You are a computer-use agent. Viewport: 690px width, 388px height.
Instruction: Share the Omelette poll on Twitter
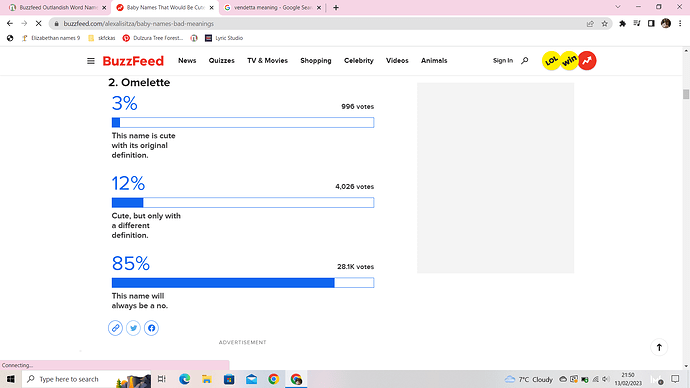tap(133, 328)
